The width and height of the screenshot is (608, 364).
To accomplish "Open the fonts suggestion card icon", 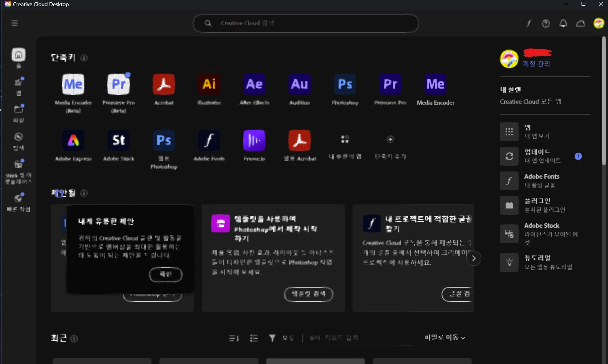I will coord(372,223).
